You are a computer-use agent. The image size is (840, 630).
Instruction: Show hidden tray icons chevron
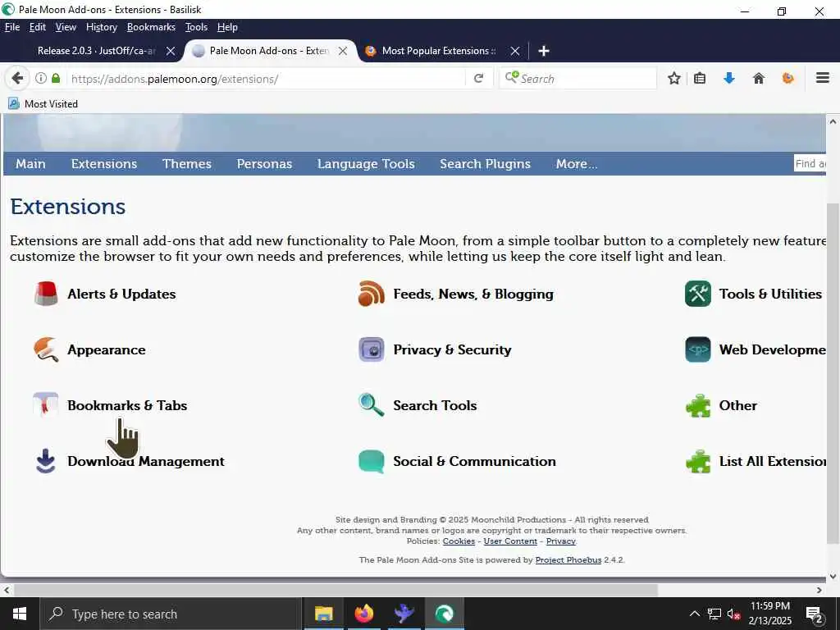[x=694, y=614]
